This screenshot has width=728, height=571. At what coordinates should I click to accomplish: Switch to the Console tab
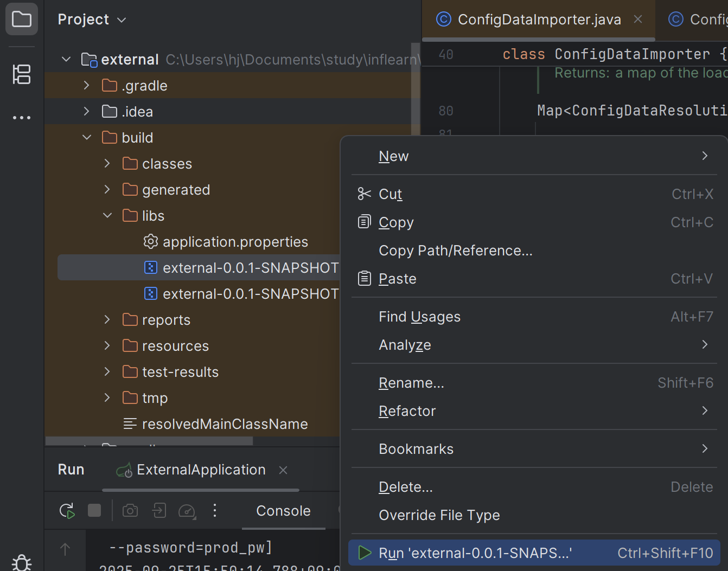(283, 511)
